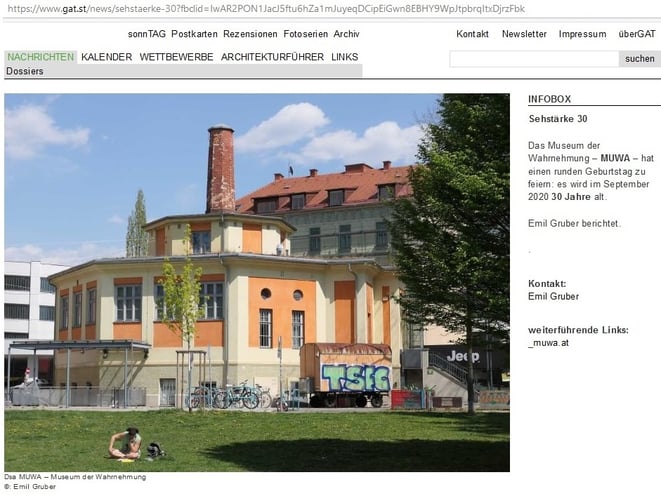The image size is (661, 496).
Task: Switch to the KALENDER tab
Action: pos(107,57)
